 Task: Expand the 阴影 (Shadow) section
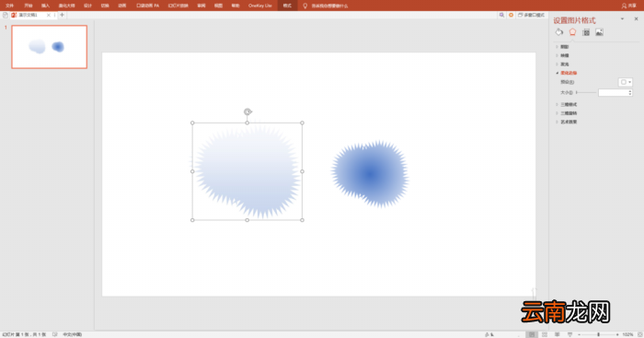tap(564, 47)
